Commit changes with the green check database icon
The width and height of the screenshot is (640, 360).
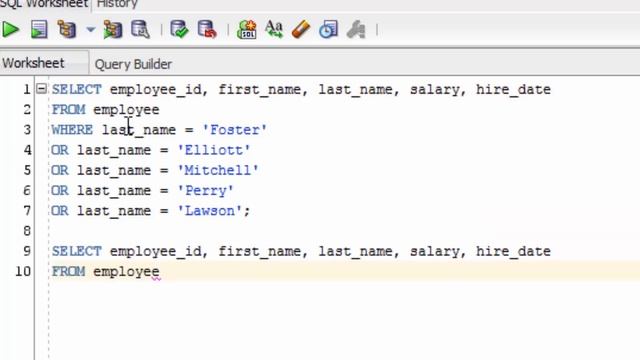[179, 30]
